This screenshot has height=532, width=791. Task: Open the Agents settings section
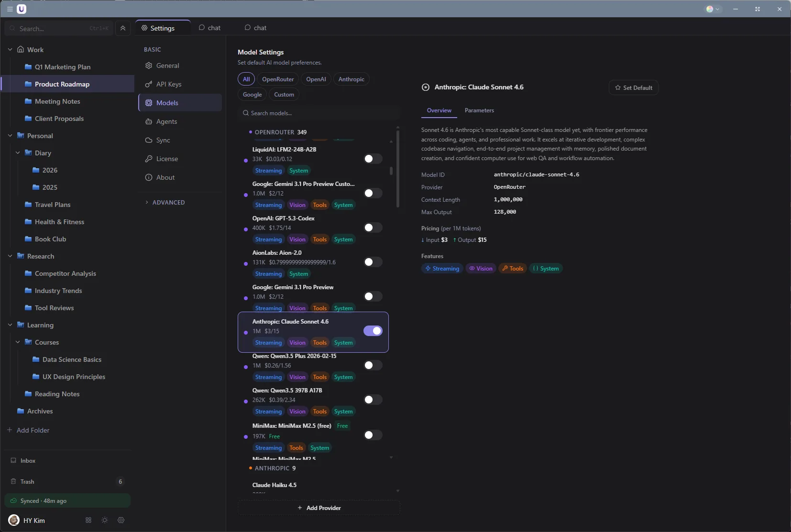(x=166, y=121)
